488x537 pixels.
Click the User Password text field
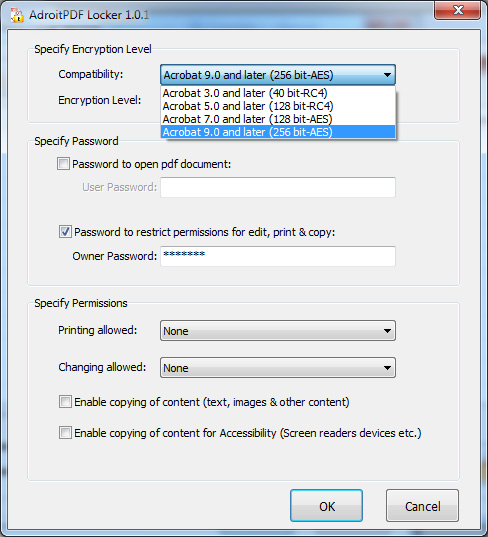click(x=278, y=187)
